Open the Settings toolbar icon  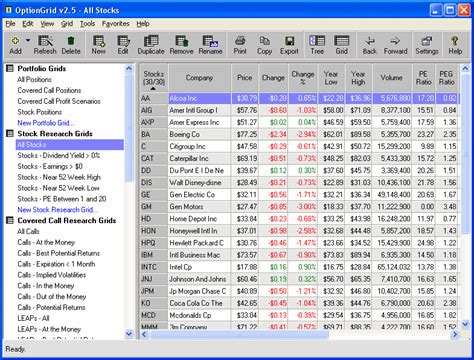pyautogui.click(x=427, y=45)
